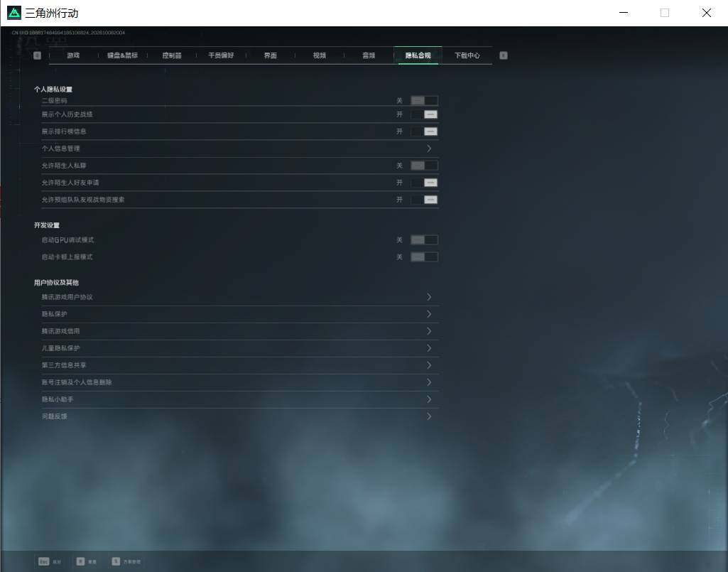Go to the 干员偏好 tab
The image size is (728, 572).
221,55
